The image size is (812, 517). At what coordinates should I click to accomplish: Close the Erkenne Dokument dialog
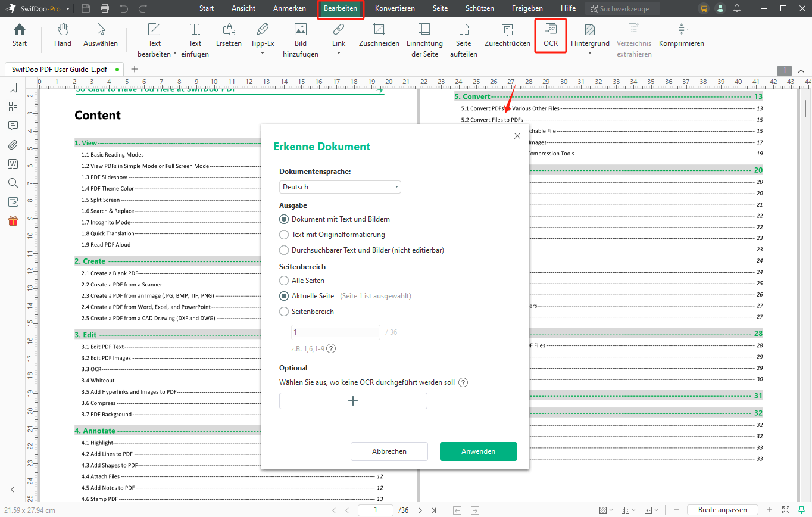[517, 136]
